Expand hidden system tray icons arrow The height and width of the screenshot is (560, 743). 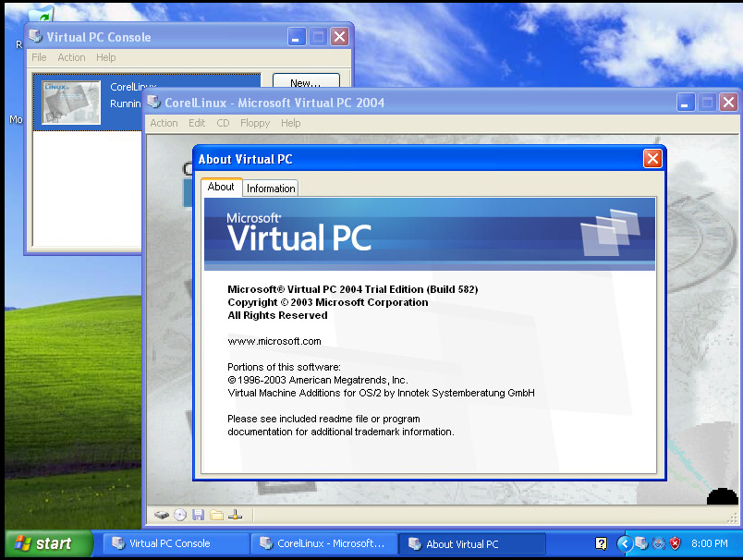[624, 543]
